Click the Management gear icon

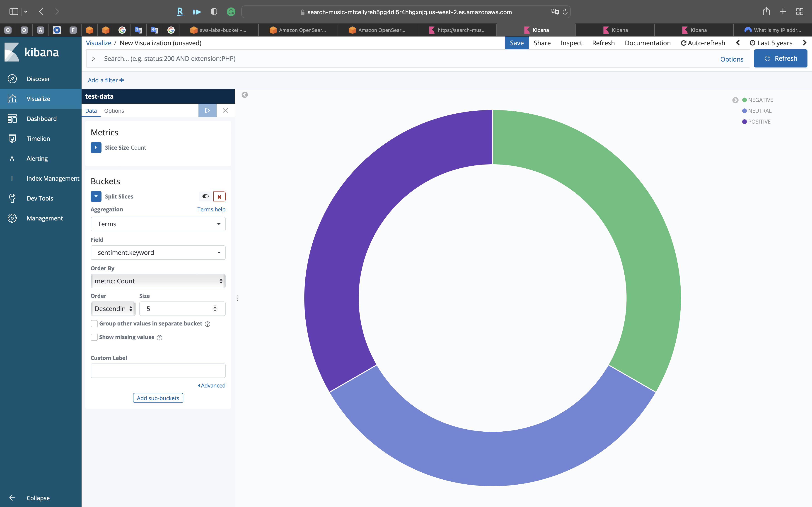coord(12,218)
